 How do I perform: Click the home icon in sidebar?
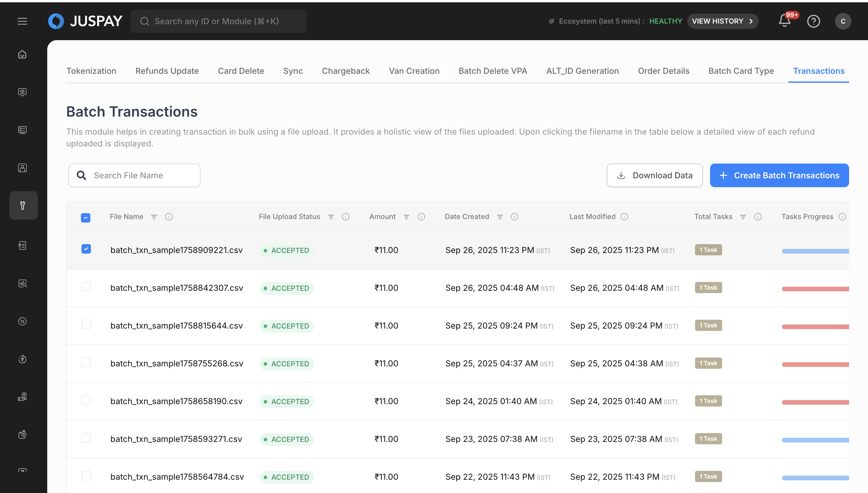pyautogui.click(x=22, y=55)
